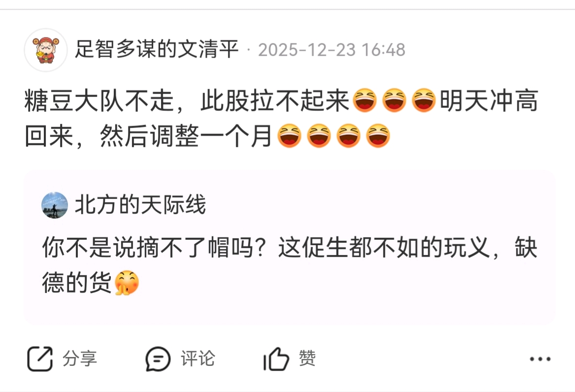Open the 足智多谋的文清平 avatar picture
Screen dimensions: 575x392
(46, 50)
